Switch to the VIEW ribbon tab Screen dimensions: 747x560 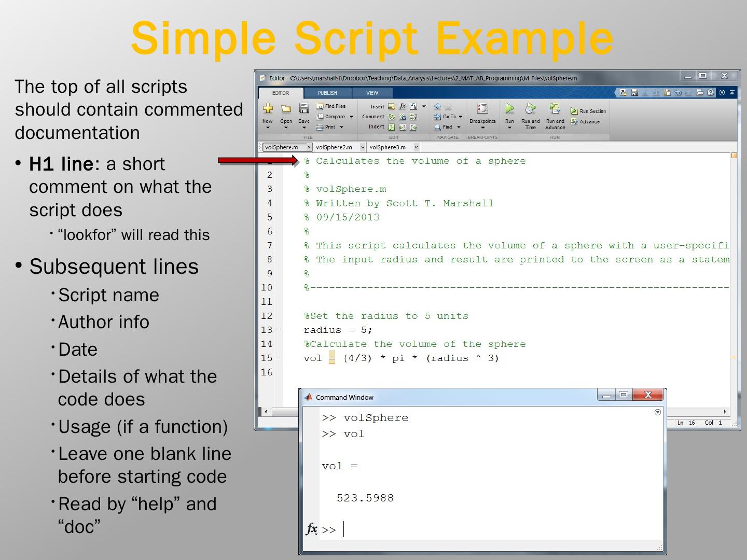pos(372,93)
